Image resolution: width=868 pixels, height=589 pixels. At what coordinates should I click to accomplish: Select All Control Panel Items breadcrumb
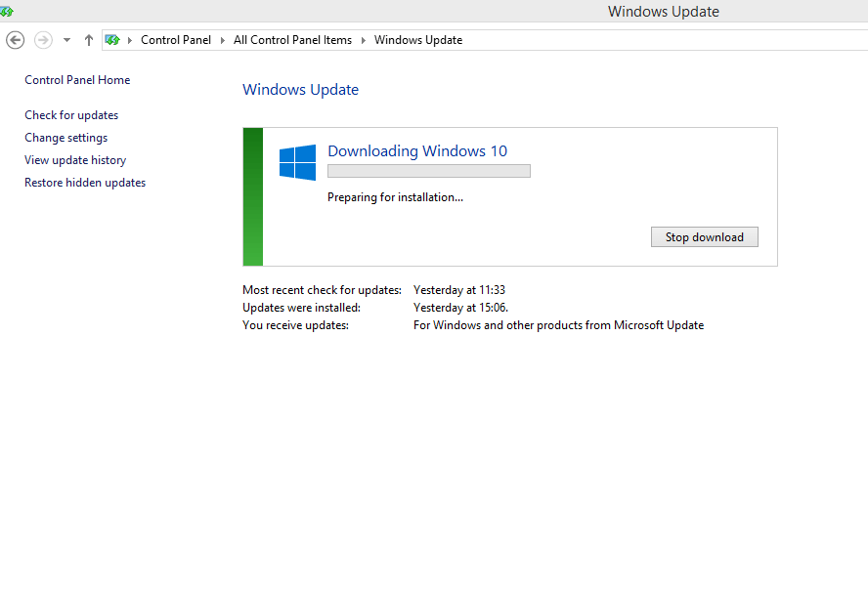(292, 40)
